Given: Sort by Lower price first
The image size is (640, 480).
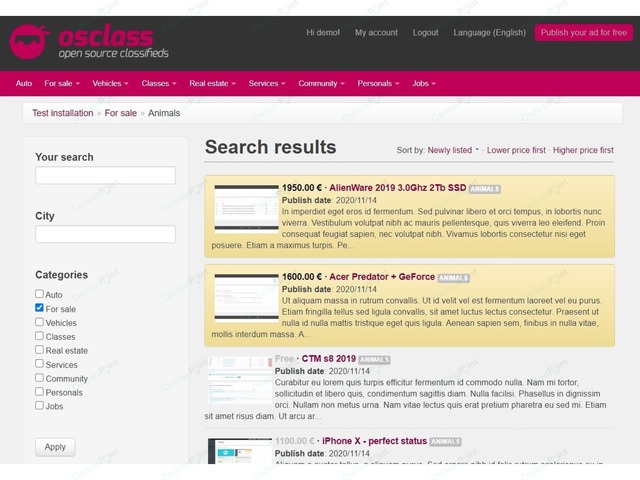Looking at the screenshot, I should point(516,150).
